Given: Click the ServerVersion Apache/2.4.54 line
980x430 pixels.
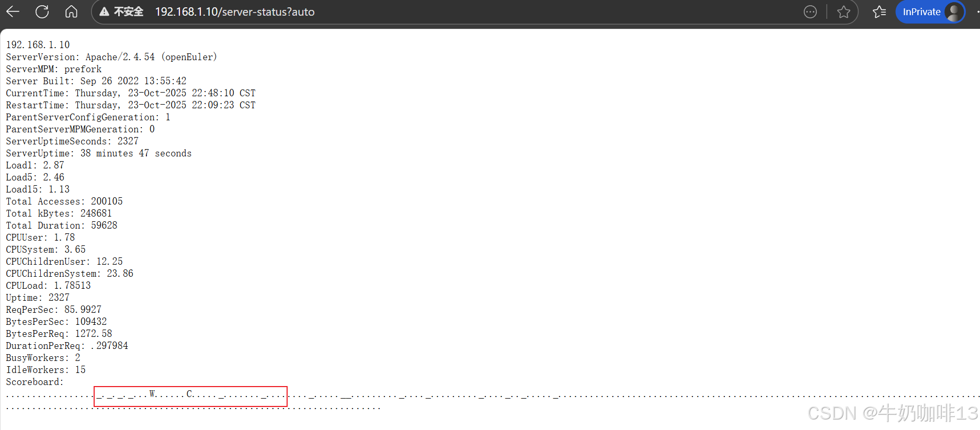Looking at the screenshot, I should [x=111, y=57].
